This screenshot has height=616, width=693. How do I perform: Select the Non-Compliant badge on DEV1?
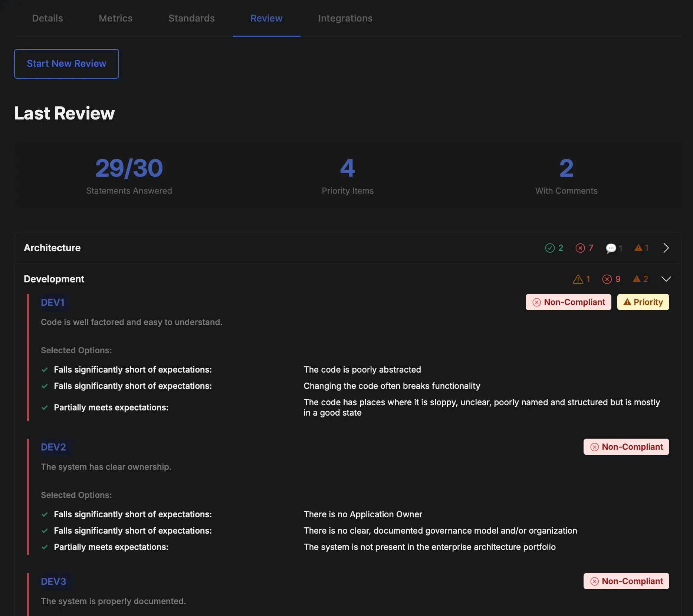(568, 302)
